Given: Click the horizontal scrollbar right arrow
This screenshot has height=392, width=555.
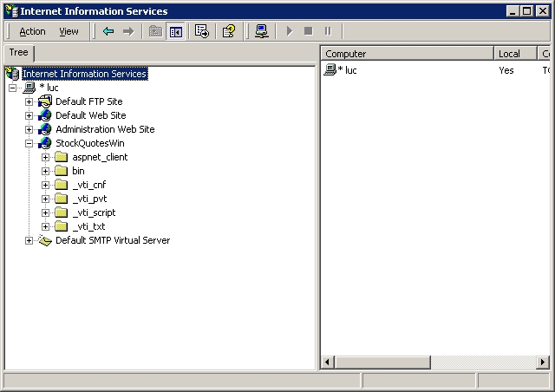Looking at the screenshot, I should (x=543, y=363).
